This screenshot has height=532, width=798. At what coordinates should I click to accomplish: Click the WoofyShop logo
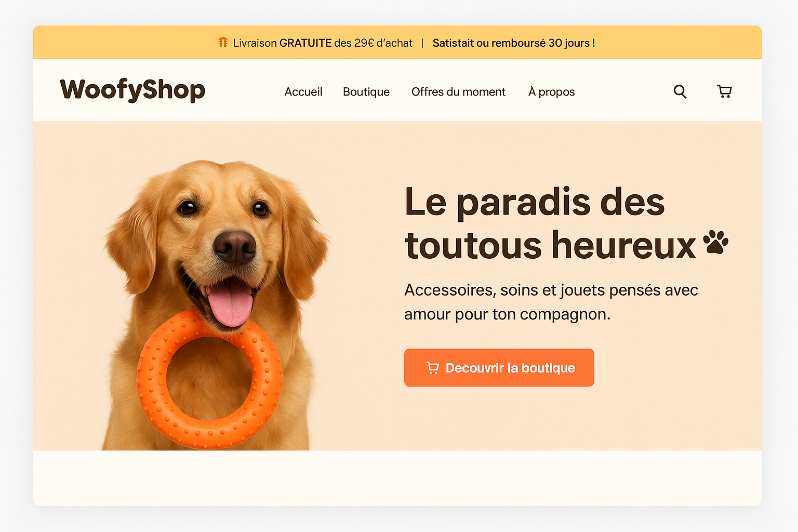(132, 90)
